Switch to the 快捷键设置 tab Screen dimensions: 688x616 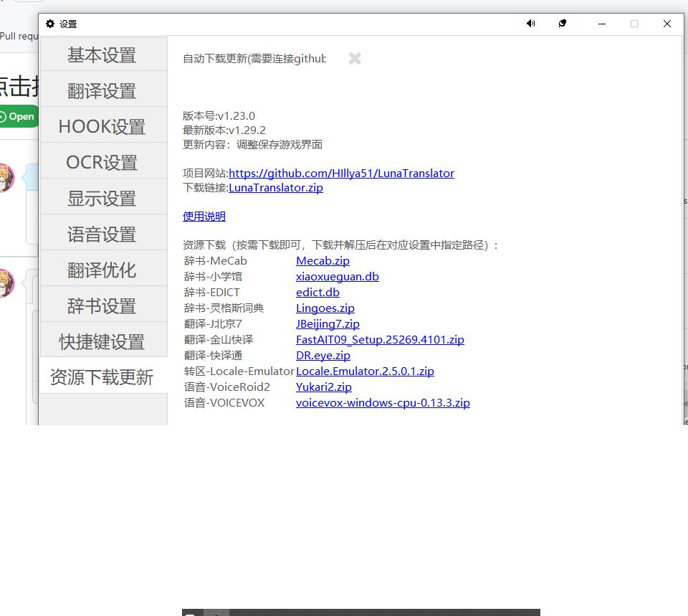(x=103, y=341)
